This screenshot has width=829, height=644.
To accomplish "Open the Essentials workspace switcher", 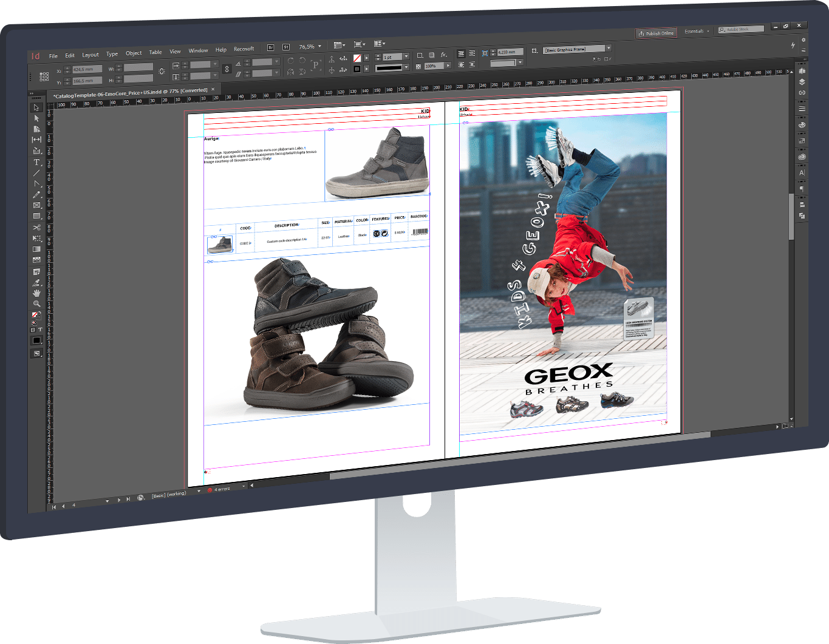I will click(x=696, y=31).
